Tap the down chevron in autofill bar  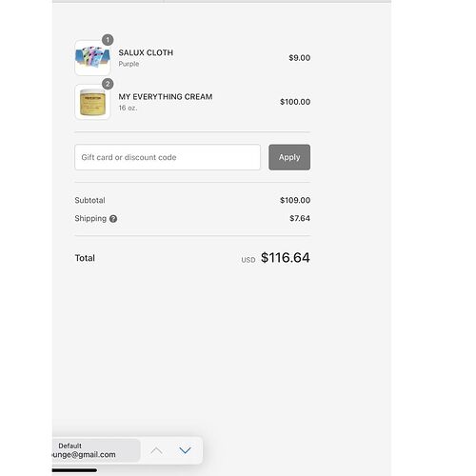[185, 450]
